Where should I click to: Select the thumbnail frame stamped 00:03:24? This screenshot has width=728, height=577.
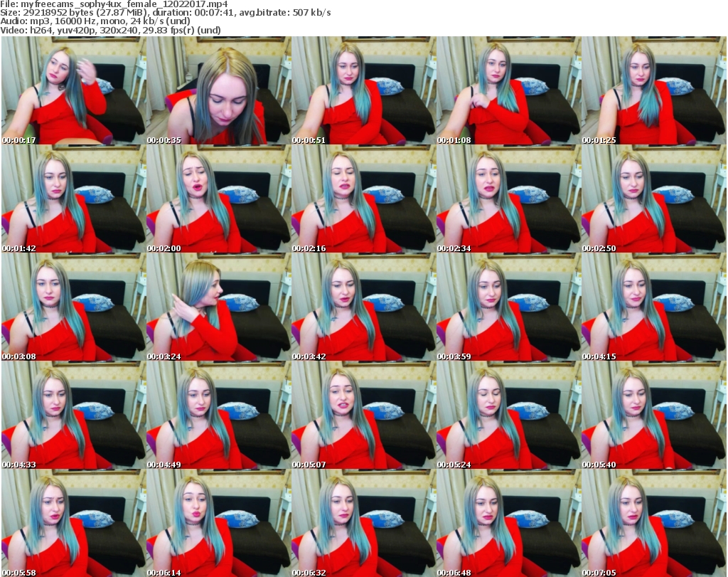(219, 307)
